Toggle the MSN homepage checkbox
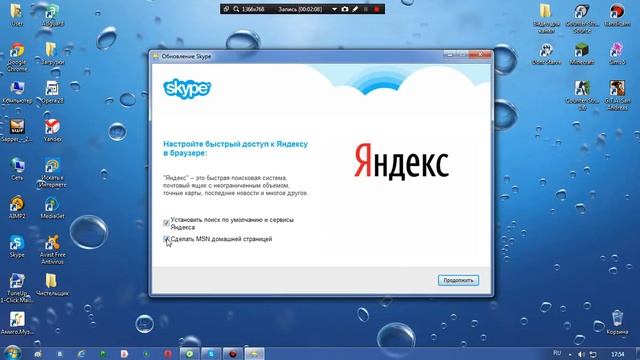The width and height of the screenshot is (640, 360). pos(166,239)
